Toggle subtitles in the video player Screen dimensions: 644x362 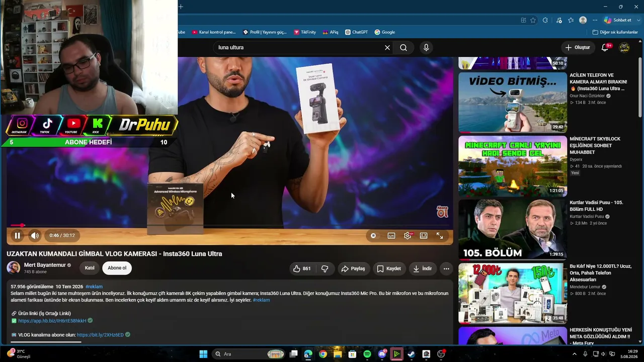[391, 235]
